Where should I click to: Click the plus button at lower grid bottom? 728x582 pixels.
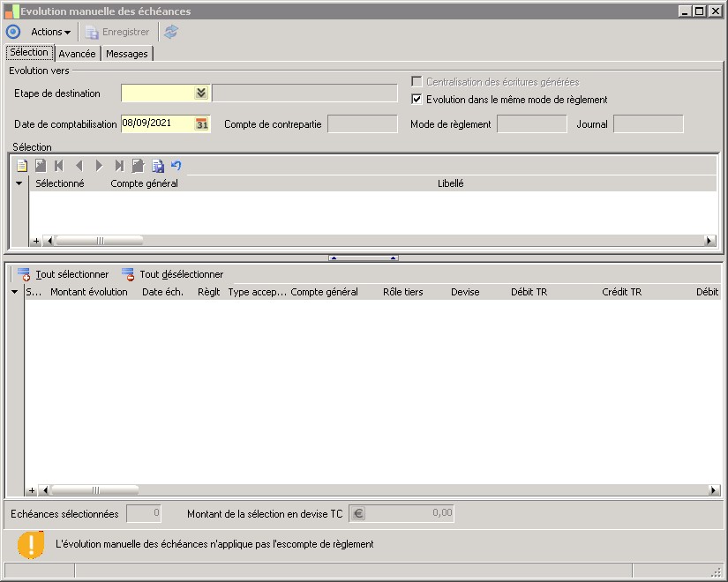(x=32, y=490)
